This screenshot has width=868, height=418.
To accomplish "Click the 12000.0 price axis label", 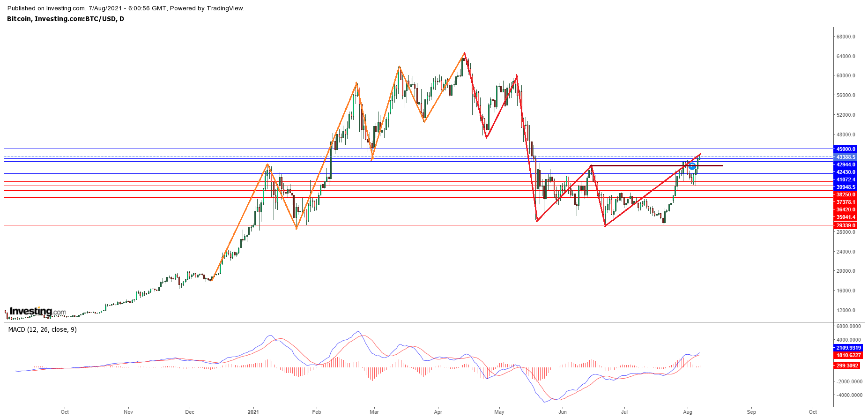I will click(846, 310).
